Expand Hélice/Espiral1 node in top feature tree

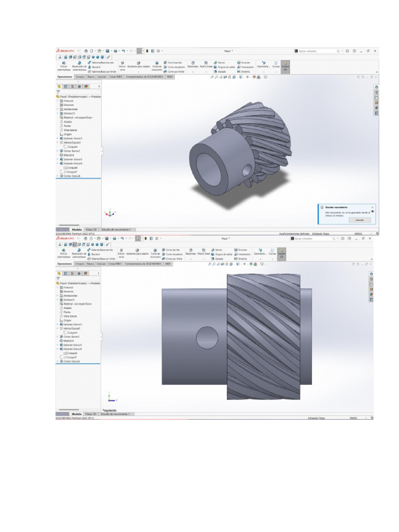click(58, 142)
